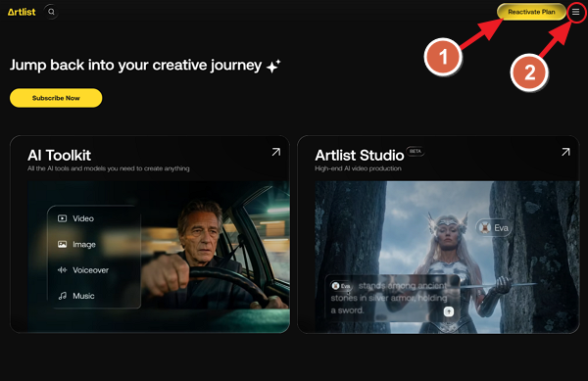Click the Reactivate Plan button
The height and width of the screenshot is (381, 588).
(x=531, y=12)
